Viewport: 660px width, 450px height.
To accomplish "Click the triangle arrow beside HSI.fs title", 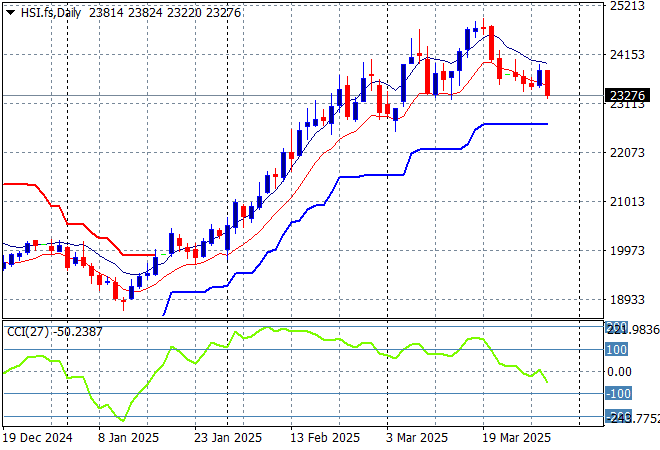I will point(10,10).
